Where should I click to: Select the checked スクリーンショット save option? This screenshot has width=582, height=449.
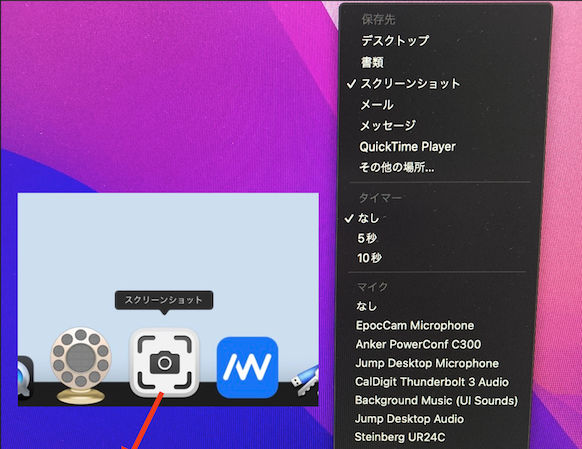click(410, 83)
